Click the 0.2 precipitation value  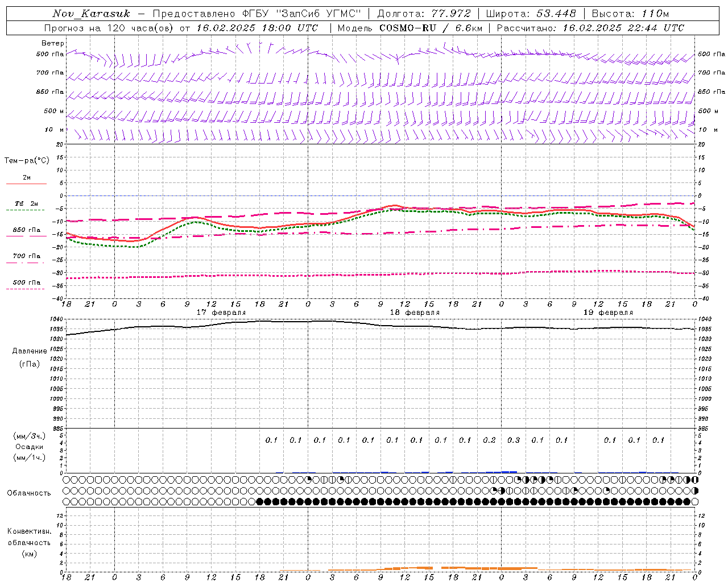[489, 440]
